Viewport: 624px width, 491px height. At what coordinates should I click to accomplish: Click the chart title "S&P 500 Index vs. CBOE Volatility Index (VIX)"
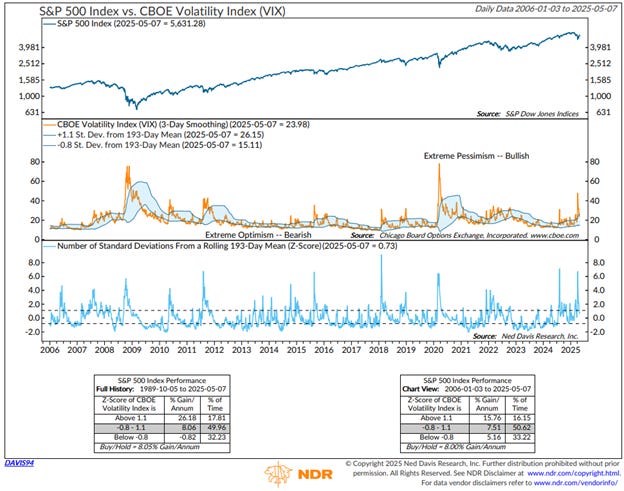click(x=162, y=11)
